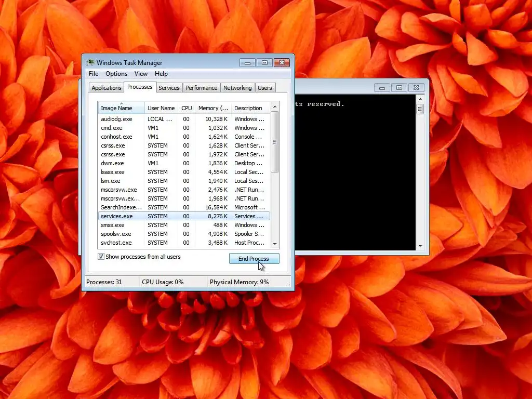Click the End Process button
The height and width of the screenshot is (399, 532).
point(254,259)
